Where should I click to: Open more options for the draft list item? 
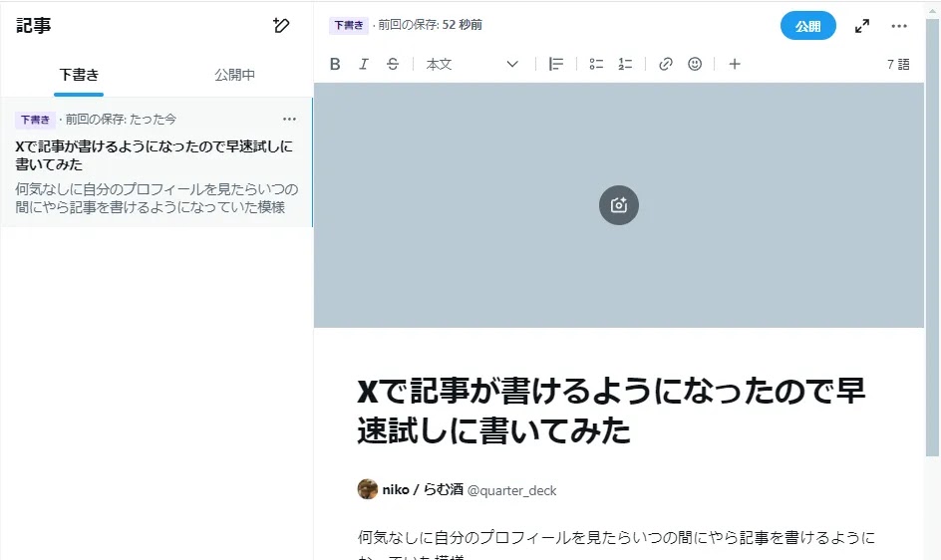pos(289,119)
